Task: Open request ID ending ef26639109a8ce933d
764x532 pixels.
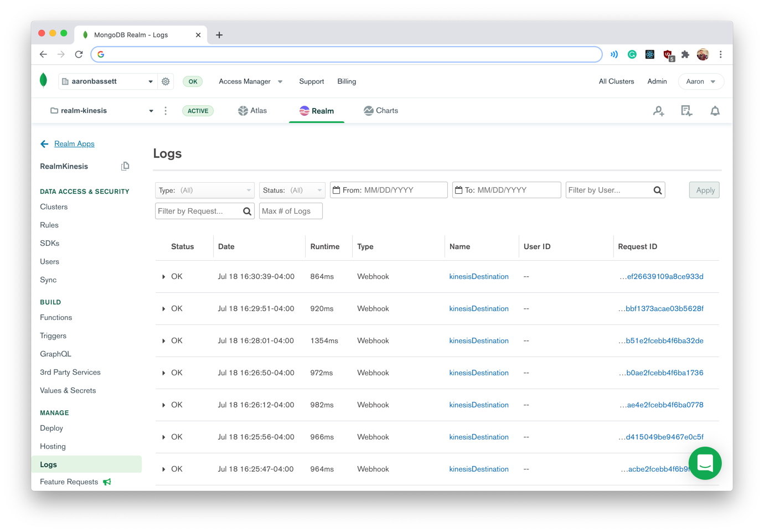Action: pyautogui.click(x=661, y=277)
